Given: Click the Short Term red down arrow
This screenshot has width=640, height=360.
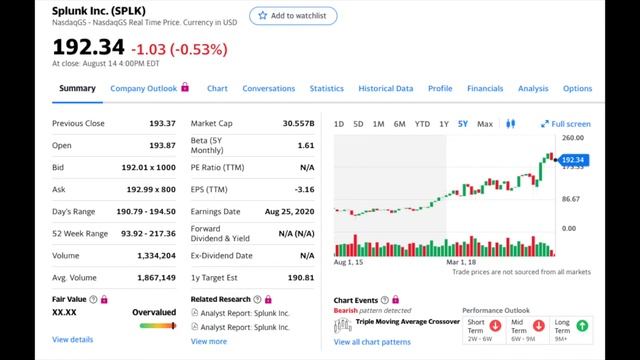Looking at the screenshot, I should point(496,326).
